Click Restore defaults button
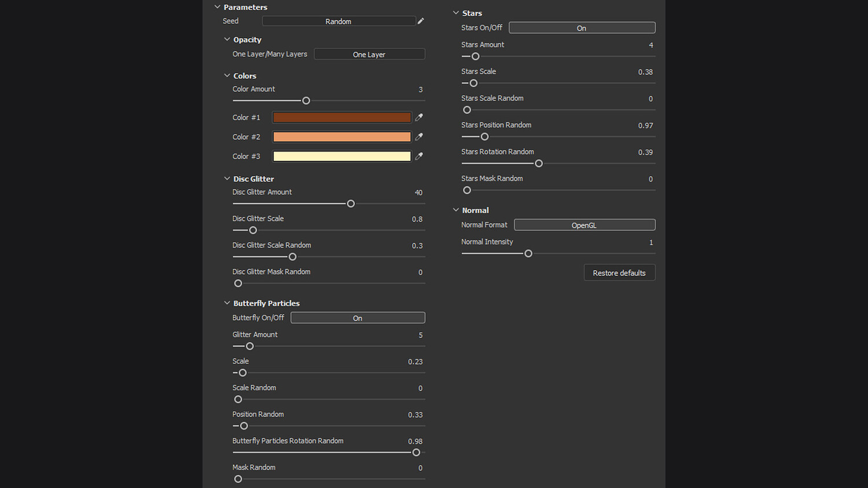Screen dimensions: 868x488 619,273
